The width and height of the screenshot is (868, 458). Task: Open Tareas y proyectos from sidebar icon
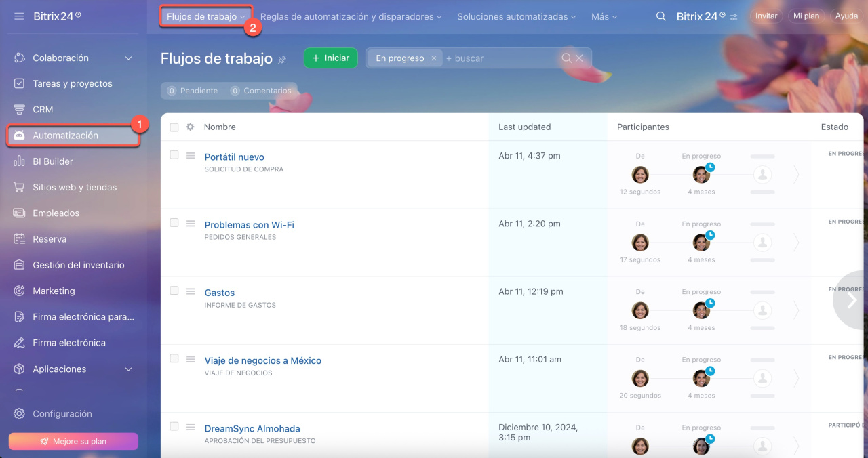pos(20,83)
